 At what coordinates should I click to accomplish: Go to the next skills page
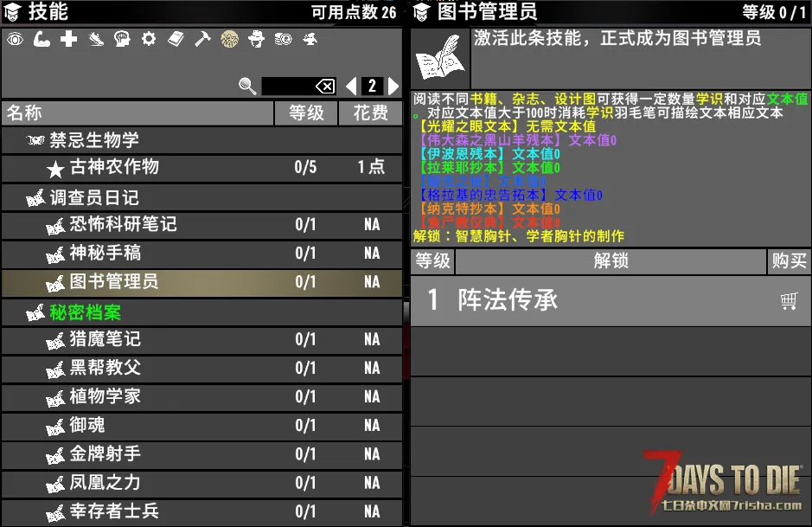click(x=393, y=86)
